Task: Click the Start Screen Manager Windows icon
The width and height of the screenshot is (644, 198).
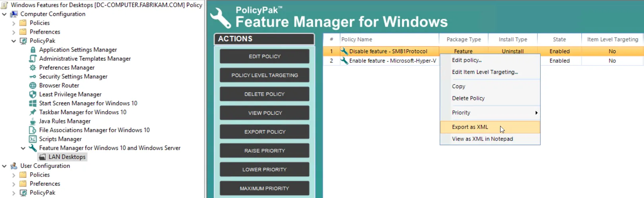Action: 33,103
